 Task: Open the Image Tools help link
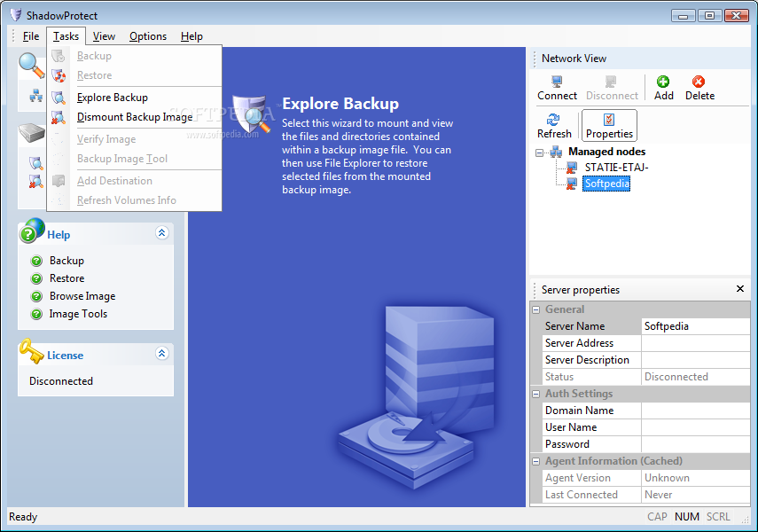[x=78, y=315]
